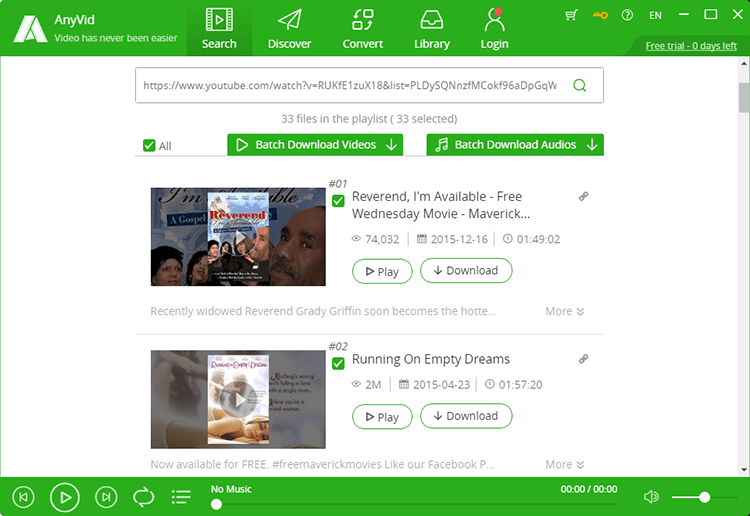Screen dimensions: 750x516
Task: Click the vertical scrollbar thumb
Action: 744,98
